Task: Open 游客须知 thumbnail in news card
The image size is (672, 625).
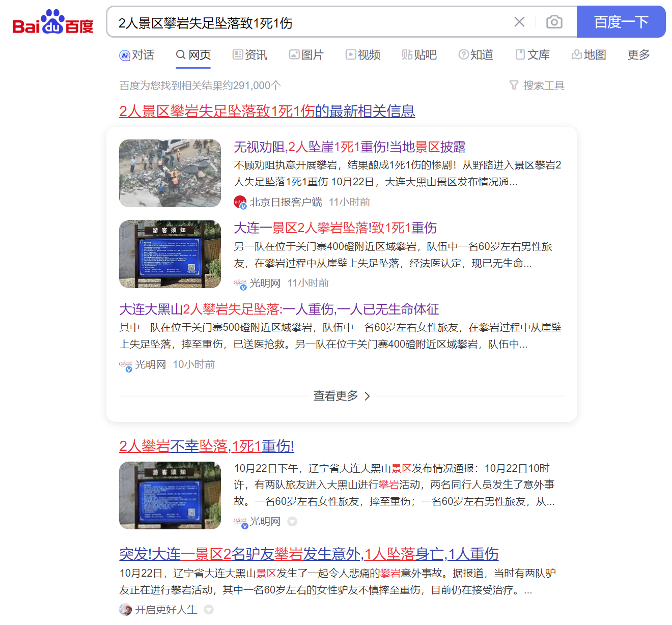Action: coord(170,254)
